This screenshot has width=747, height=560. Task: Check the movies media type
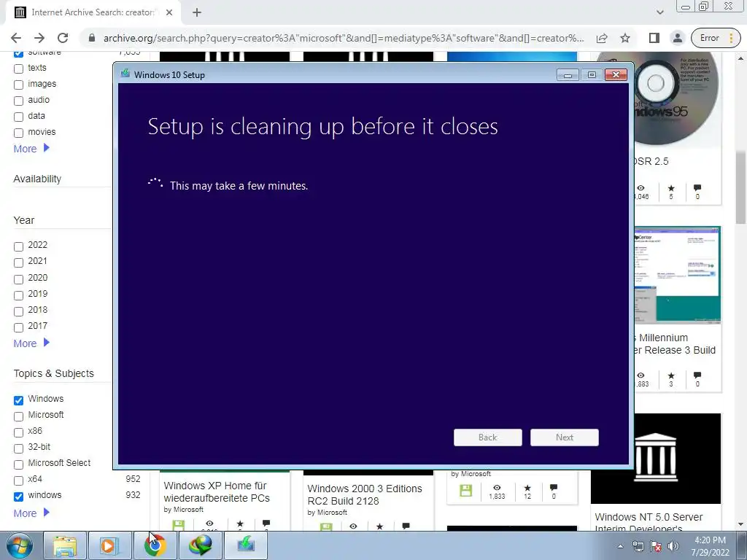(x=18, y=133)
